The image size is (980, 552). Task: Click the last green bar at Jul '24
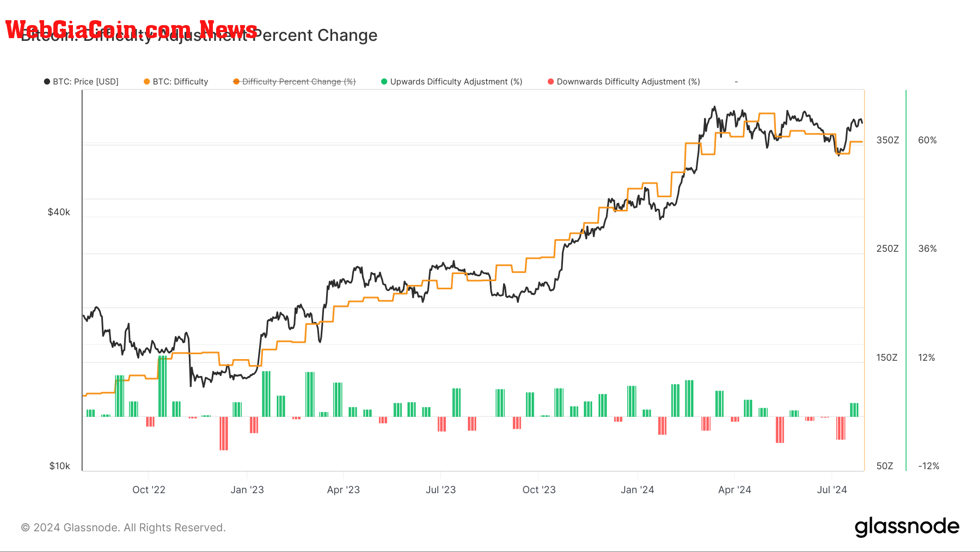coord(854,410)
